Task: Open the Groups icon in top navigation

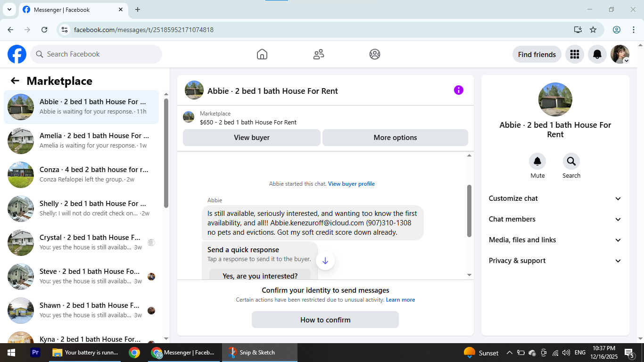Action: 375,54
